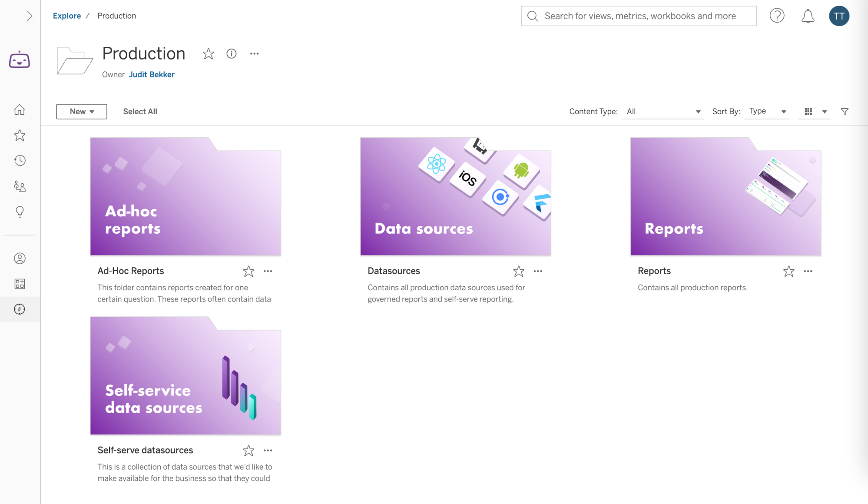The height and width of the screenshot is (504, 868).
Task: Open the TT user avatar menu
Action: point(839,16)
